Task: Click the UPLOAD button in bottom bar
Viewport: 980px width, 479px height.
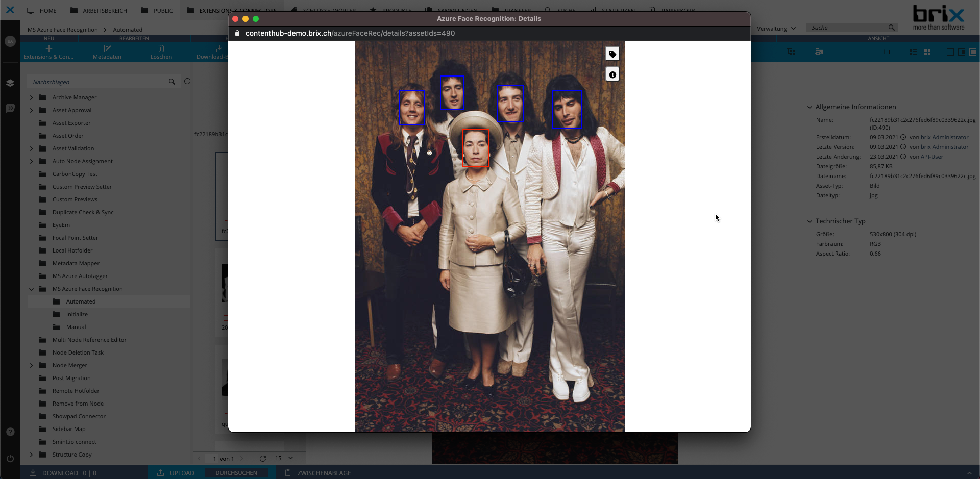Action: pyautogui.click(x=176, y=473)
